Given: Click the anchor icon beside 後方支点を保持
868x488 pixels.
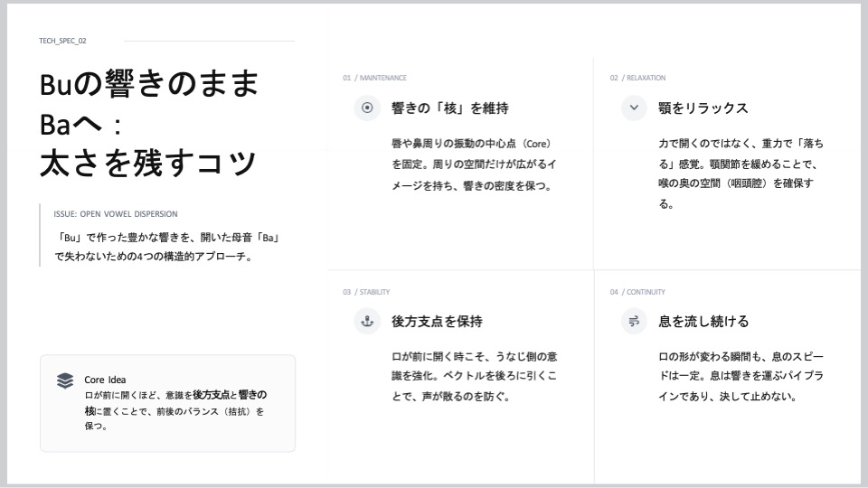Looking at the screenshot, I should (367, 321).
